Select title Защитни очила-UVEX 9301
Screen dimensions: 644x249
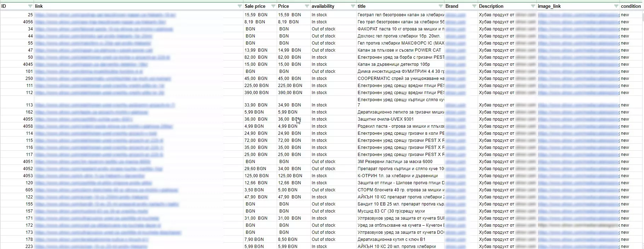click(386, 119)
